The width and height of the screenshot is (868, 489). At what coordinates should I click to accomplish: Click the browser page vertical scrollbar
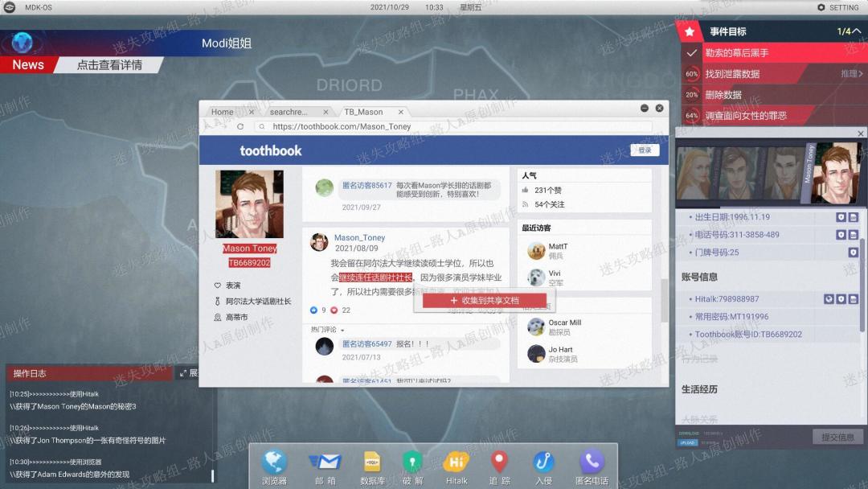[665, 300]
